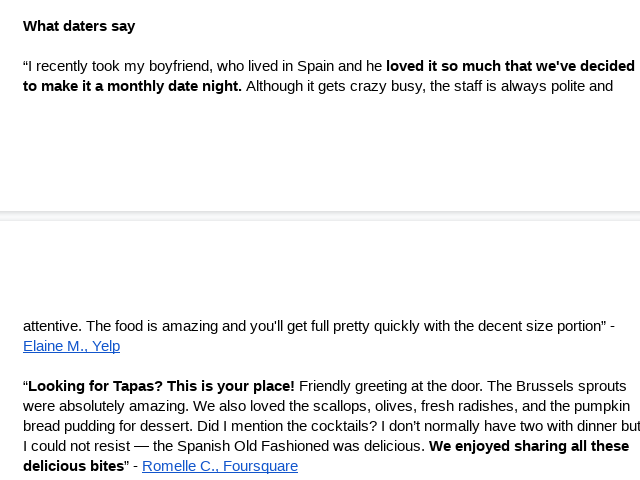Viewport: 640px width, 480px height.
Task: Click the words 'crazy busy' in review
Action: pos(384,86)
